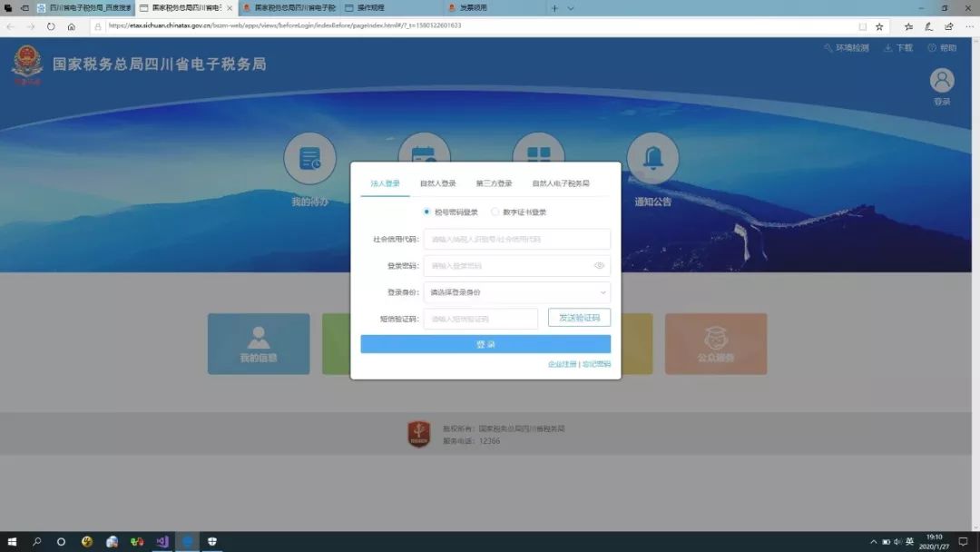This screenshot has height=552, width=980.
Task: Toggle password visibility eye icon
Action: (599, 266)
